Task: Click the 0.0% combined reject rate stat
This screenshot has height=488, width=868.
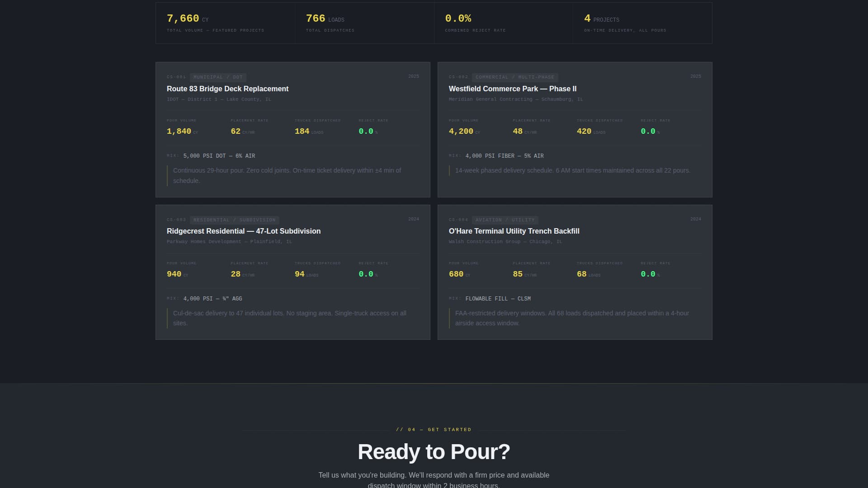Action: click(x=458, y=19)
